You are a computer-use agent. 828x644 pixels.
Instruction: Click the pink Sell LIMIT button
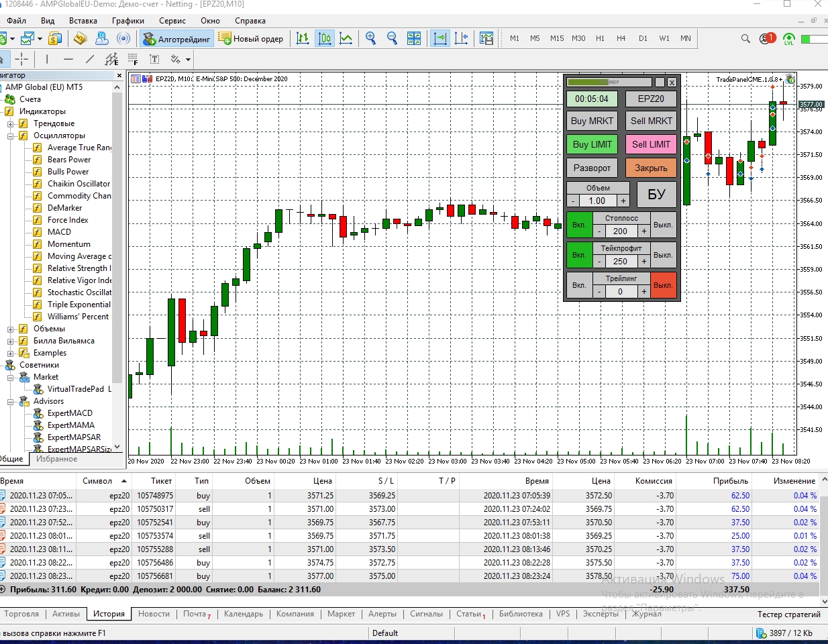[651, 144]
